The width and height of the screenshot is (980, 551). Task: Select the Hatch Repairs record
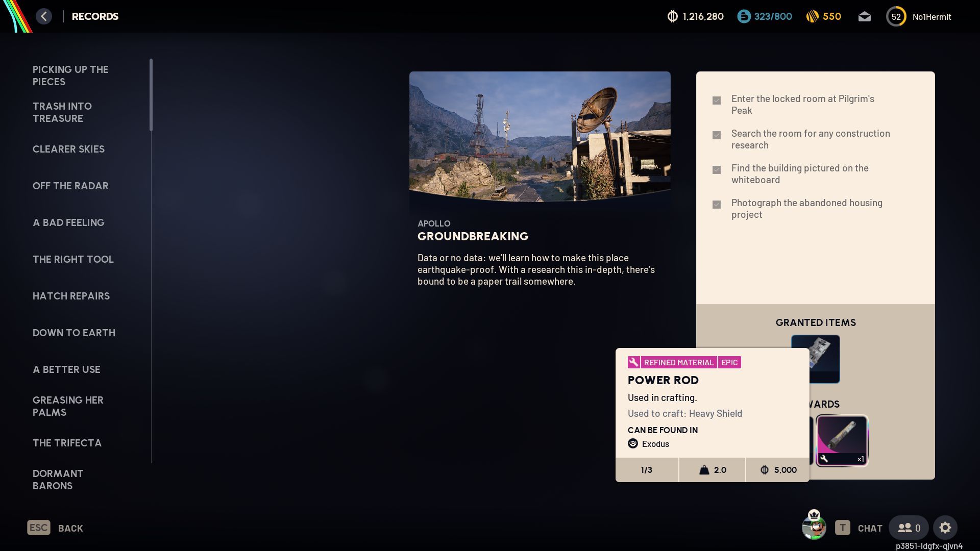(x=71, y=296)
